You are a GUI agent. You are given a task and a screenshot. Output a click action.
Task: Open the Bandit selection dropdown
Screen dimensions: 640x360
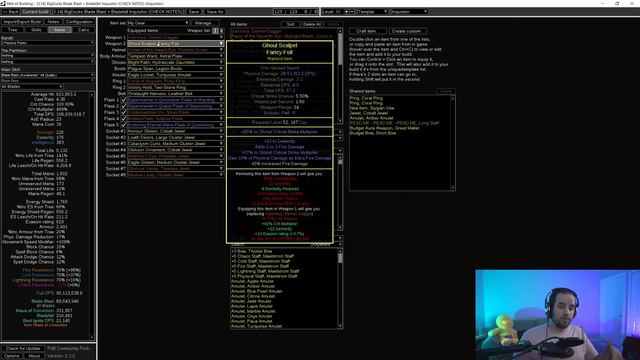tap(47, 42)
